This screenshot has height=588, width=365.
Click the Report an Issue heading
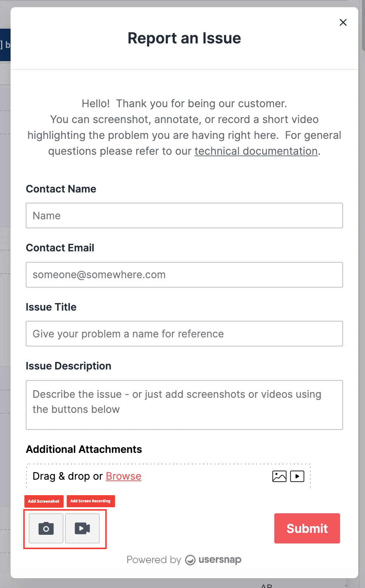pos(184,38)
